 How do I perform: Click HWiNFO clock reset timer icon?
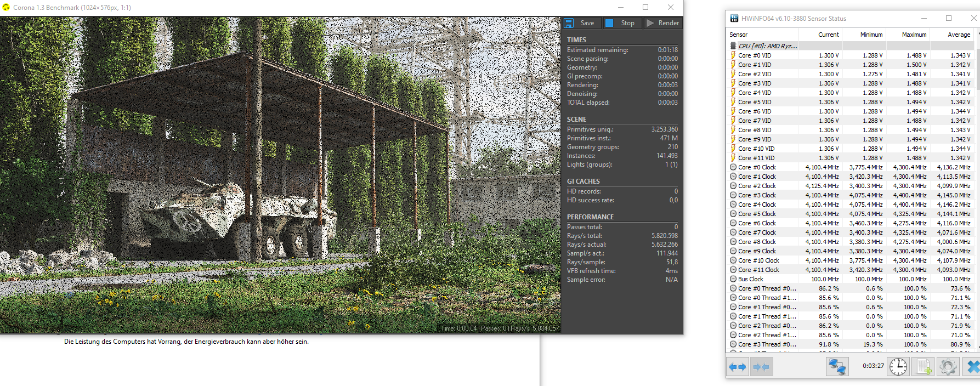(898, 367)
